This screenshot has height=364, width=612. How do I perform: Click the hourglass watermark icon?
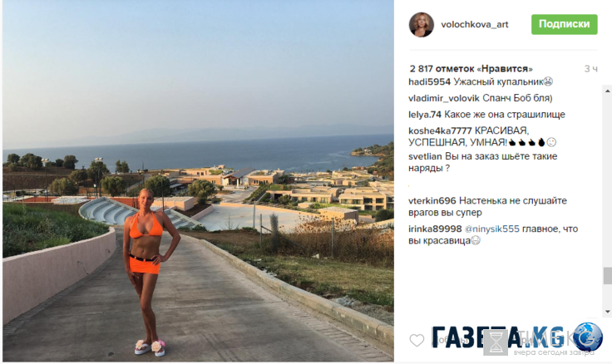pos(496,342)
